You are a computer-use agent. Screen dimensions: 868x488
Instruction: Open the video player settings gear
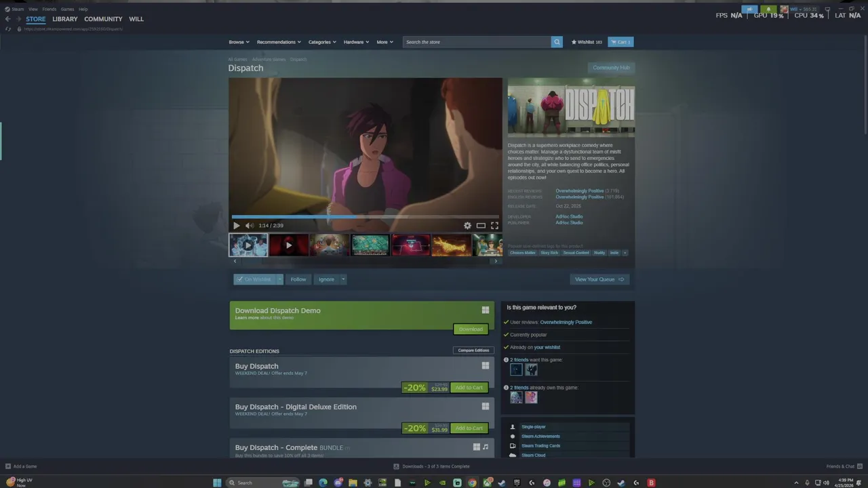pos(467,226)
